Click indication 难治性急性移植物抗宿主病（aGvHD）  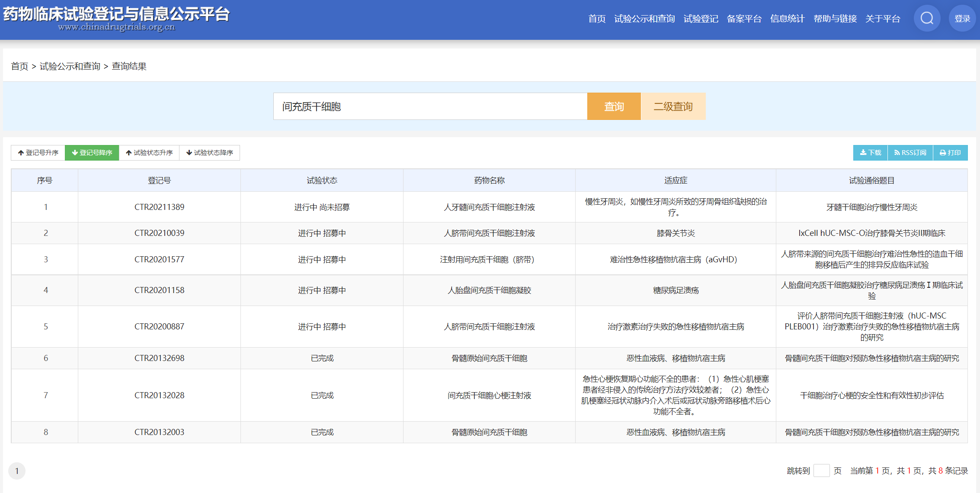[676, 259]
